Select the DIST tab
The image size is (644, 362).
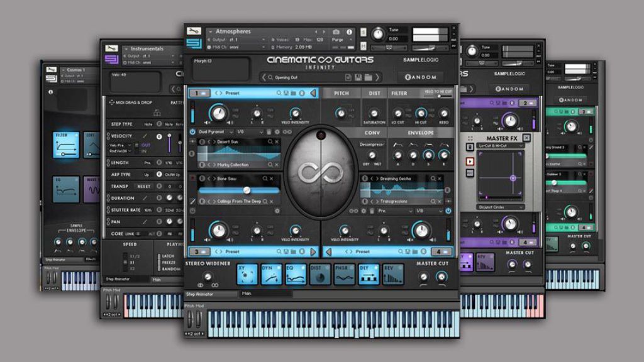tap(374, 93)
